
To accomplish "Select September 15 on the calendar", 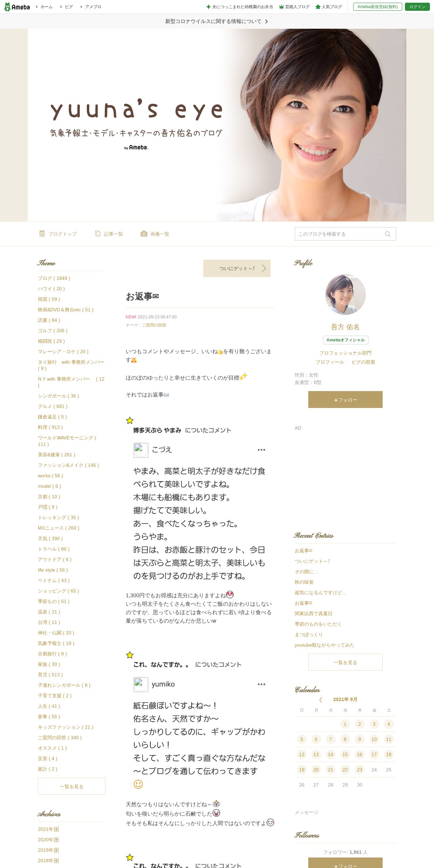I will [x=345, y=754].
